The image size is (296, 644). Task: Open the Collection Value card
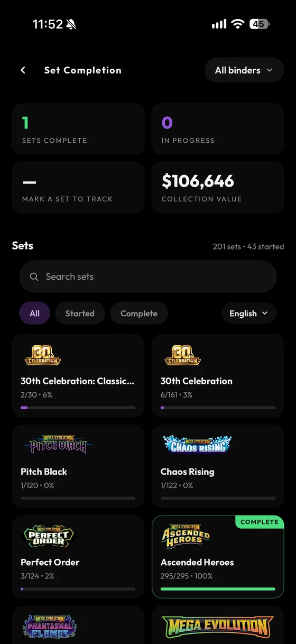click(218, 187)
